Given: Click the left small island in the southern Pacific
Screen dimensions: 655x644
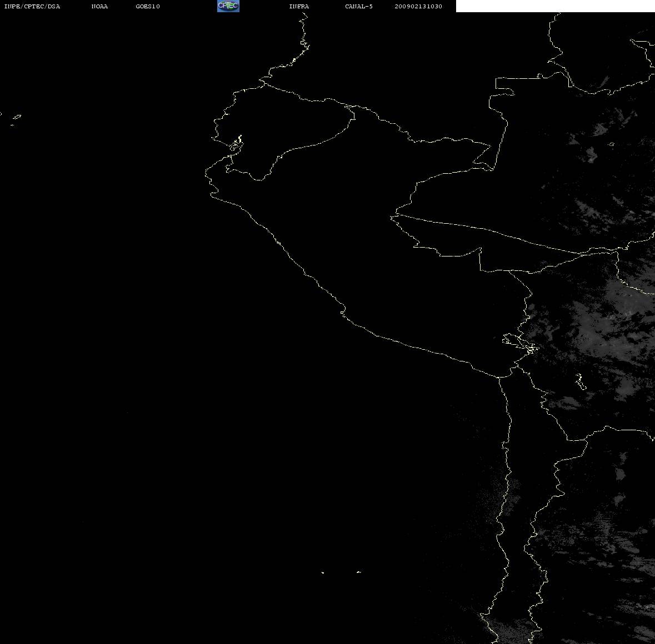Looking at the screenshot, I should click(323, 572).
